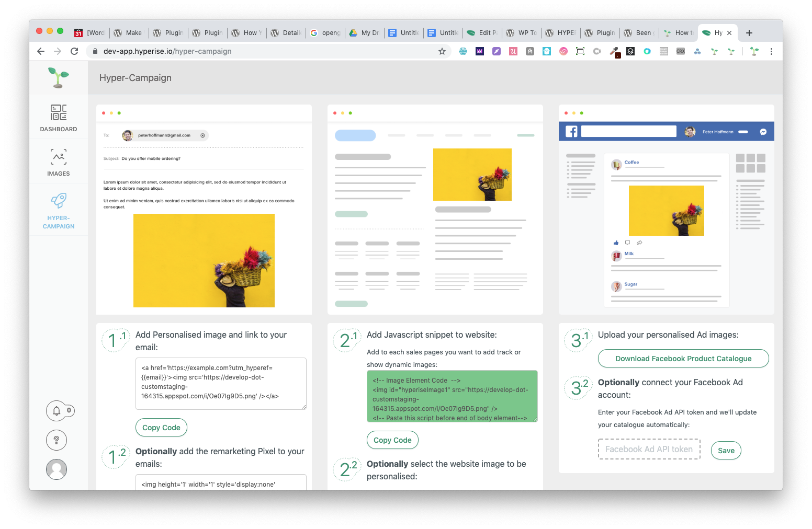Open a new browser tab

click(749, 33)
